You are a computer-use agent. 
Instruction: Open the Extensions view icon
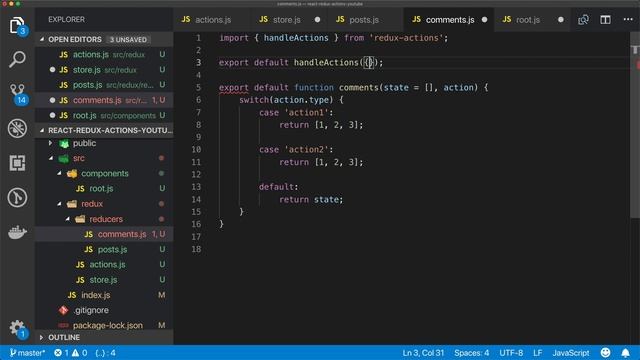point(17,163)
